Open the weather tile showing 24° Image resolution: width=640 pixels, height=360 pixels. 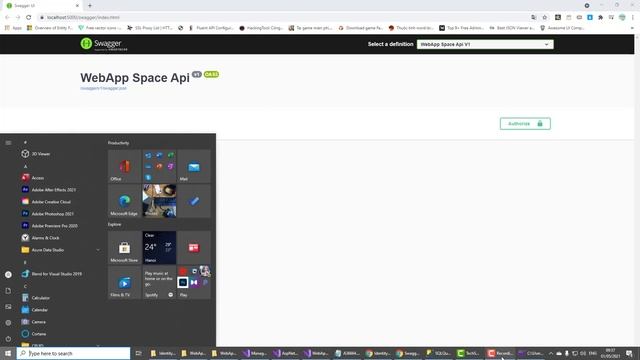tap(159, 247)
